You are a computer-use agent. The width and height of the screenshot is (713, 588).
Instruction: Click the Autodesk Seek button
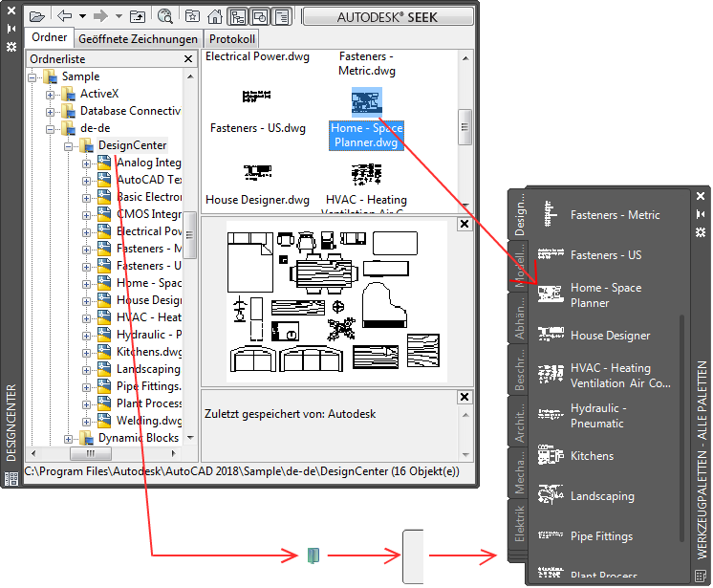coord(388,17)
